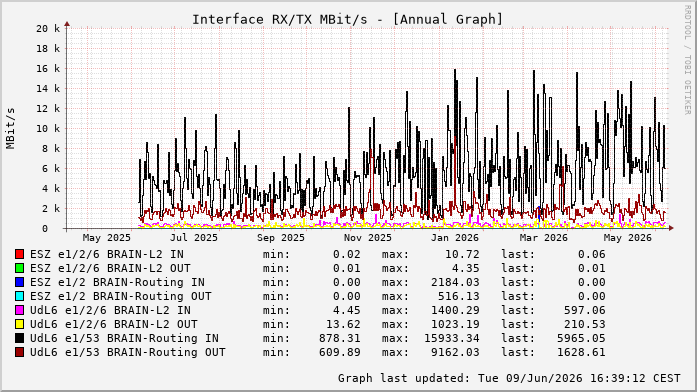
Task: Click the 'May 2025' x-axis label
Action: pyautogui.click(x=107, y=238)
